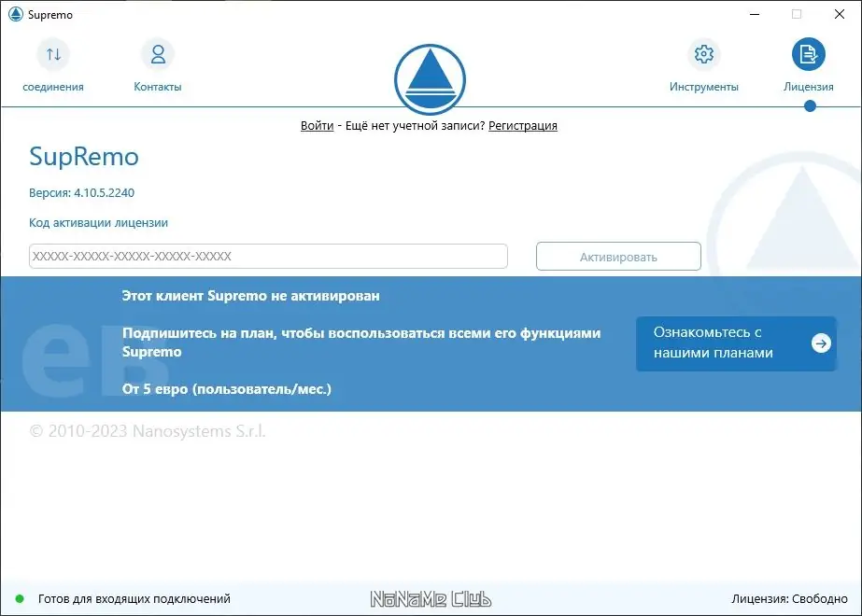Click Готов для входящих подключений status
862x616 pixels.
click(134, 599)
